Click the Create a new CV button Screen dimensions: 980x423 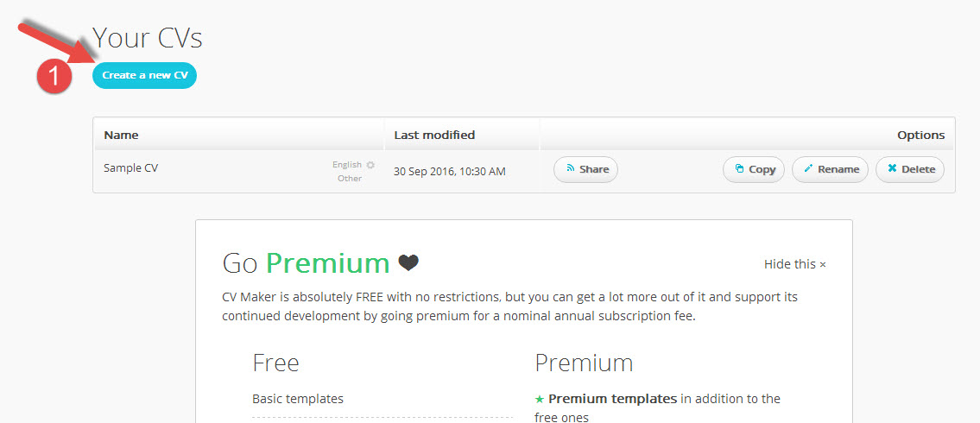(144, 75)
